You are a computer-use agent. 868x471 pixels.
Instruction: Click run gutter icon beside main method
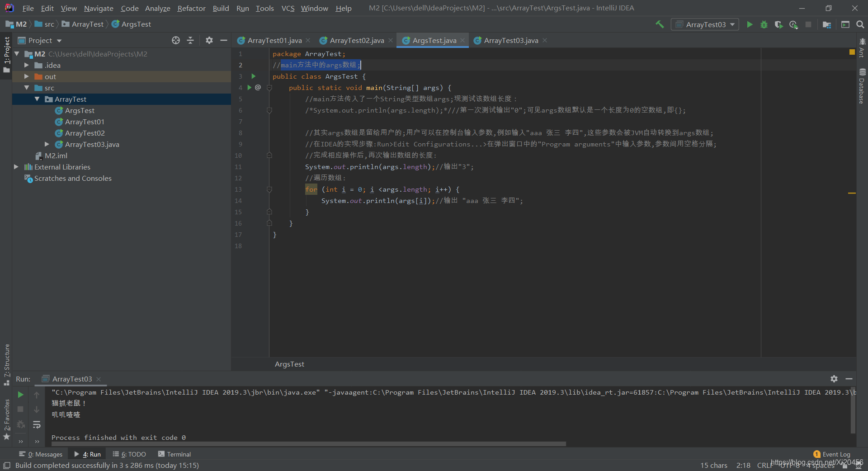pyautogui.click(x=249, y=87)
